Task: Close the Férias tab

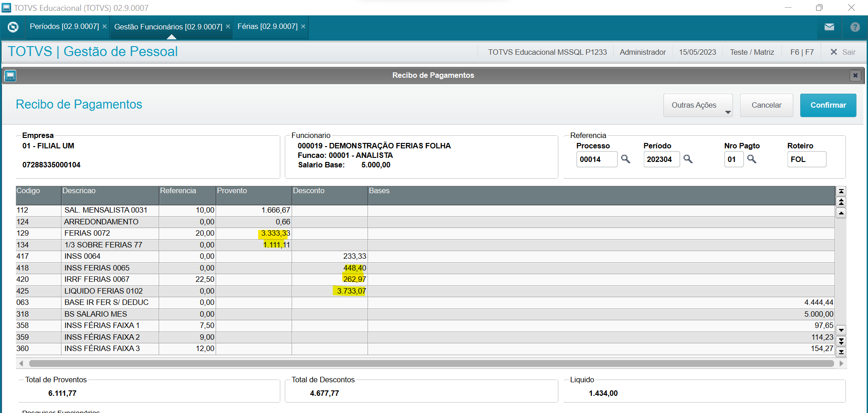Action: (303, 27)
